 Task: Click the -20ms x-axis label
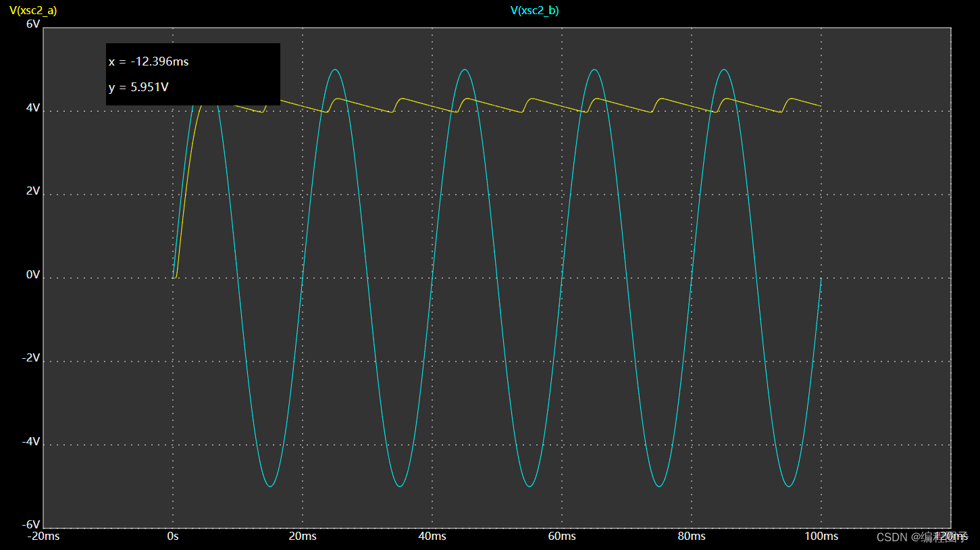click(43, 536)
